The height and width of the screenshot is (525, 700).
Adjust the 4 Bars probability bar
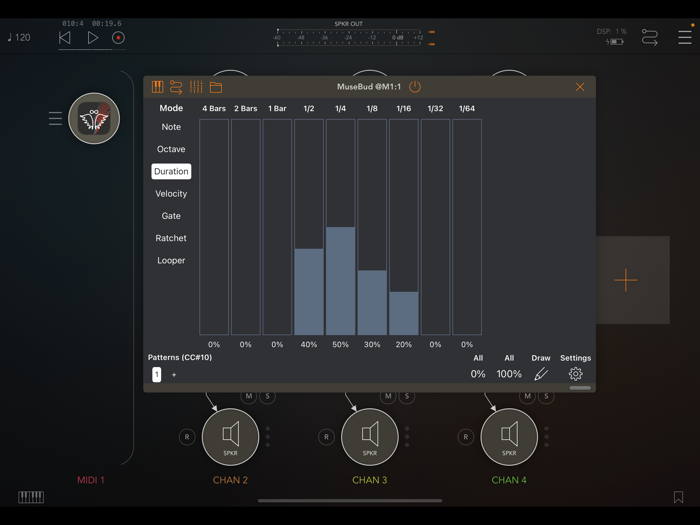(x=214, y=227)
